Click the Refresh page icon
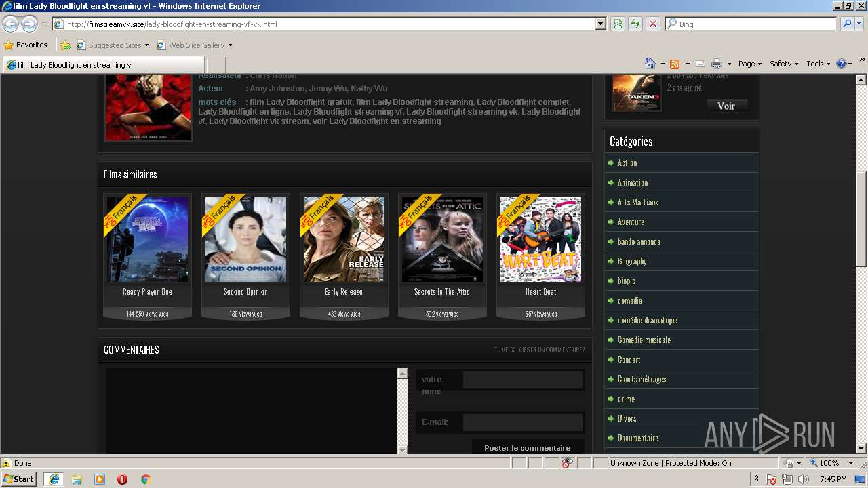 pyautogui.click(x=635, y=24)
